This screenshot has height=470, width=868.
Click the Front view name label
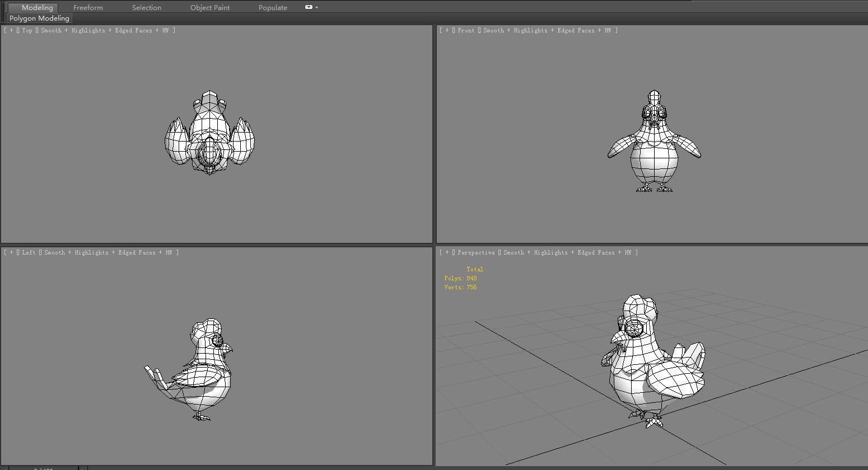tap(466, 30)
